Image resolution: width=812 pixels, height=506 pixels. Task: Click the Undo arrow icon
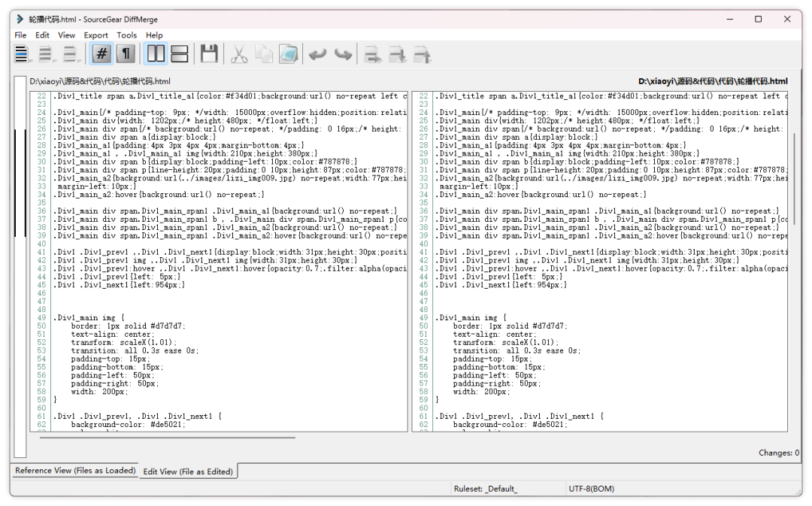[x=317, y=54]
